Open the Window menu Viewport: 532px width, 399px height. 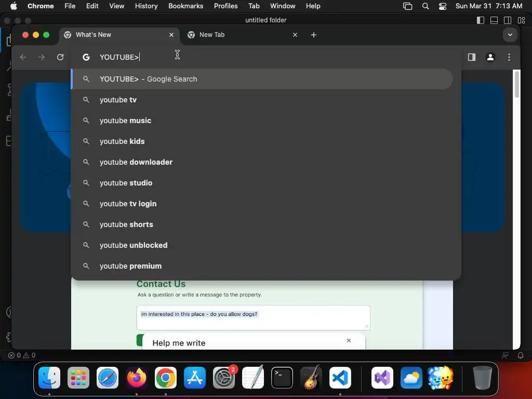click(283, 6)
